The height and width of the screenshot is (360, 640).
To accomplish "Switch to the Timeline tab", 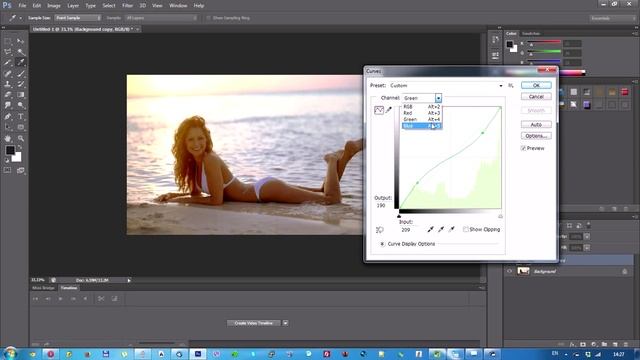I will click(x=69, y=288).
